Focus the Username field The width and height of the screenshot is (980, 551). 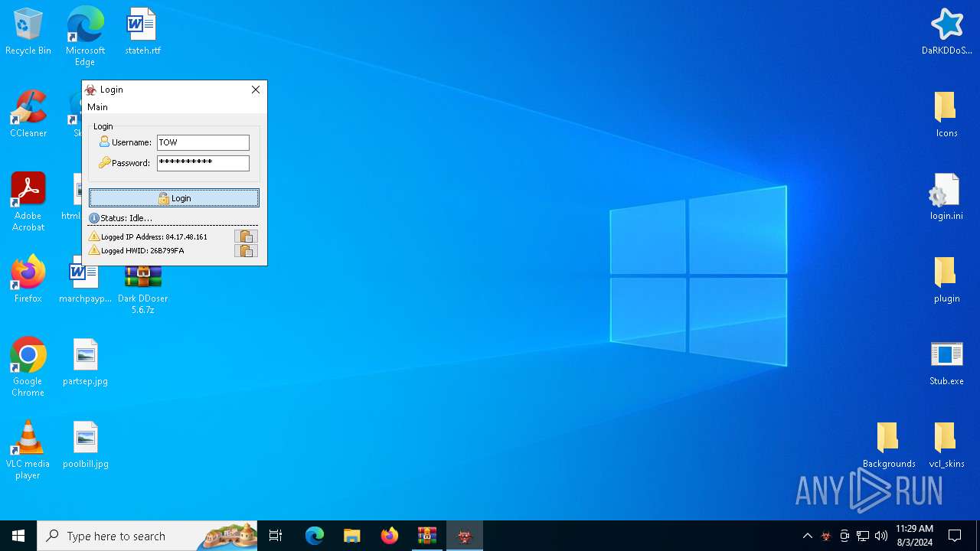(x=203, y=142)
